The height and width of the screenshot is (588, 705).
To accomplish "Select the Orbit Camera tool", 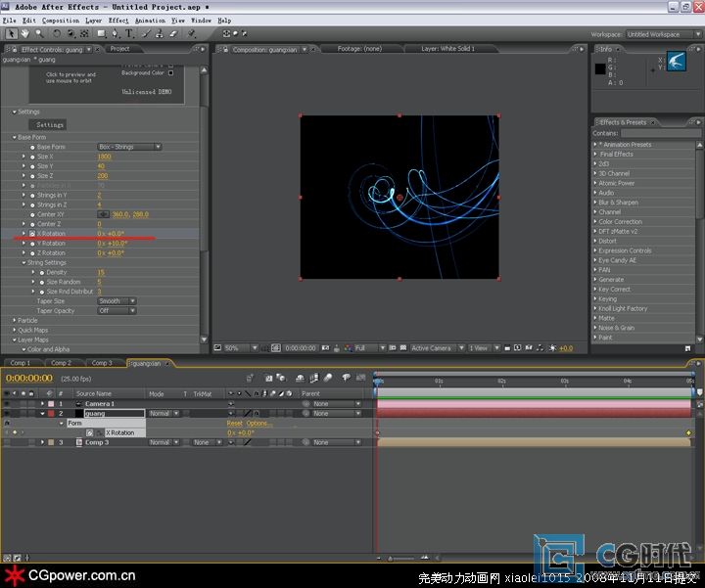I will point(71,33).
